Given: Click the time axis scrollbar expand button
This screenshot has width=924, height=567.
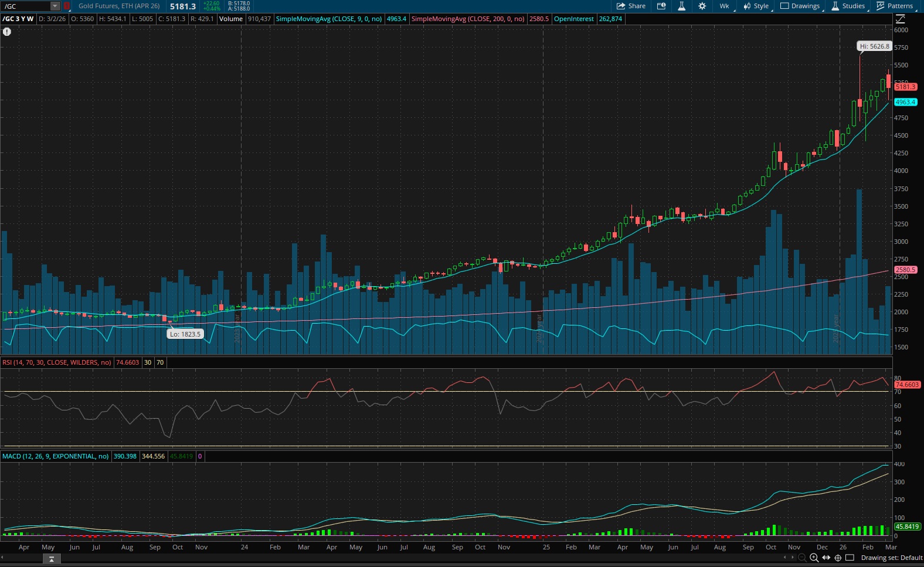Looking at the screenshot, I should 52,559.
